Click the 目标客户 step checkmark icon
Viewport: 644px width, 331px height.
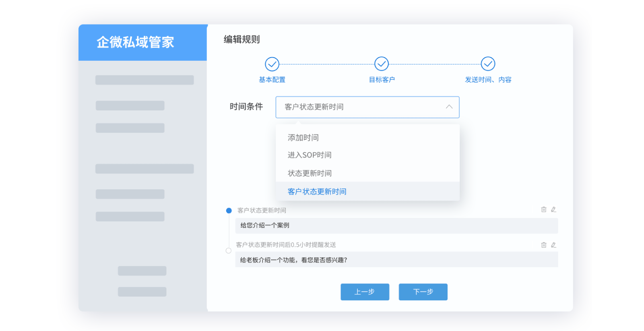click(x=382, y=64)
